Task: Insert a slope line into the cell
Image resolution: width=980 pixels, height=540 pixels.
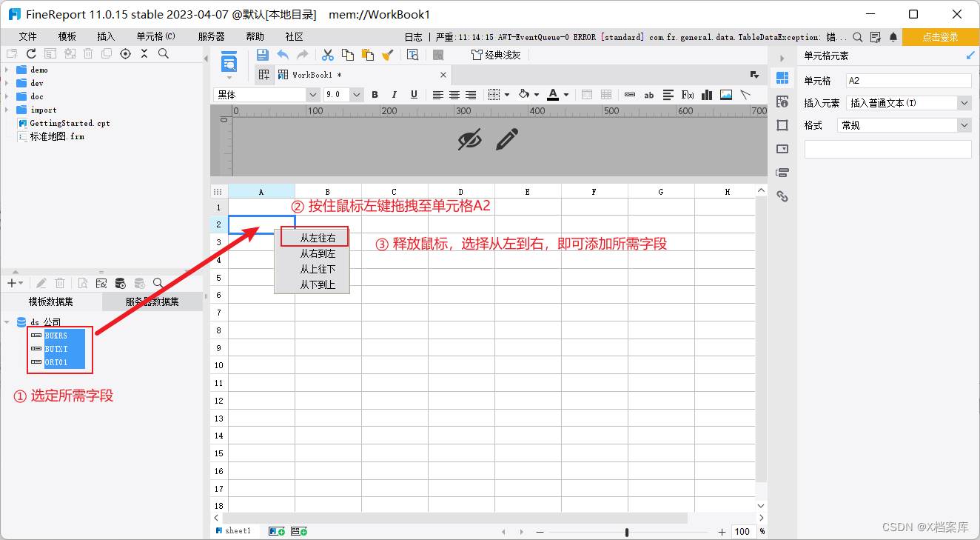Action: click(x=745, y=95)
